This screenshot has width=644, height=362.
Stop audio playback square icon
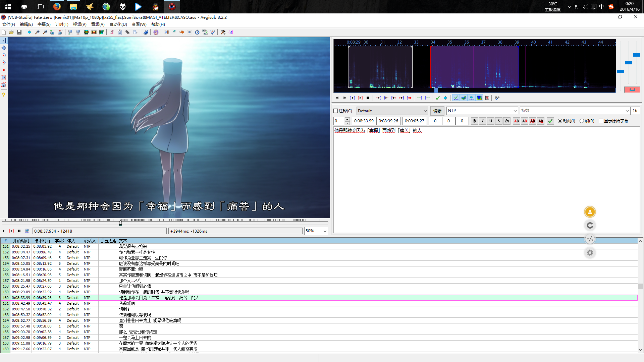[368, 98]
